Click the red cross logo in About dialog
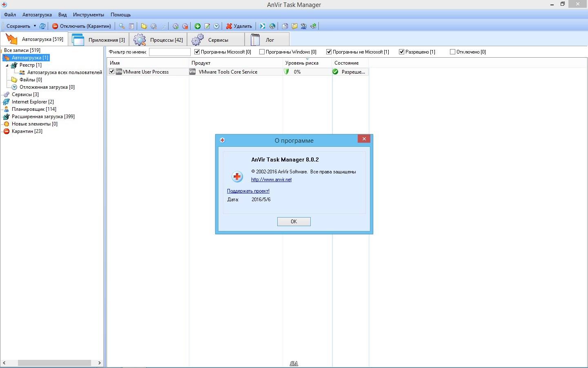 coord(237,177)
